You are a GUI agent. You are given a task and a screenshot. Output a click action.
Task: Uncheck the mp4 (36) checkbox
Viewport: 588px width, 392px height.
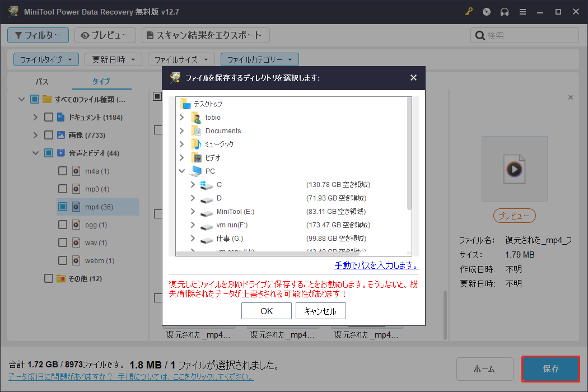click(63, 207)
